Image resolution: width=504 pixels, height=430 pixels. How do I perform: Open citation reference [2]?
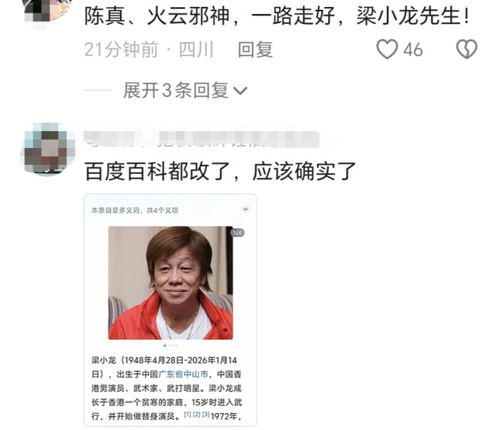(x=196, y=415)
